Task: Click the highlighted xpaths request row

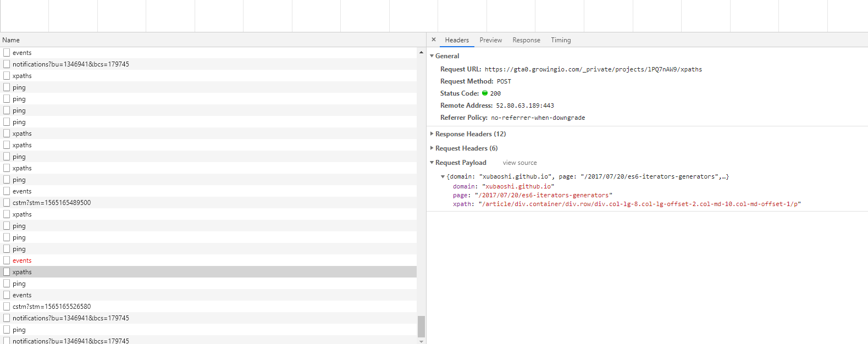Action: [208, 272]
